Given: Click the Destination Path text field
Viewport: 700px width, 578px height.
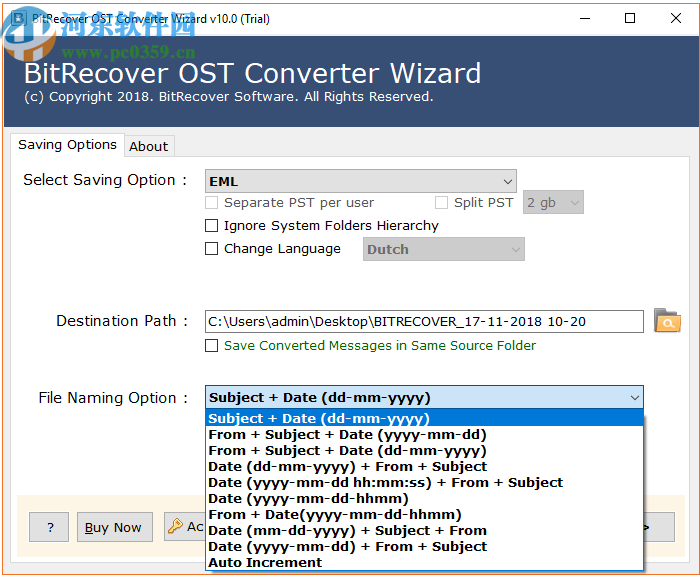Looking at the screenshot, I should pos(424,321).
